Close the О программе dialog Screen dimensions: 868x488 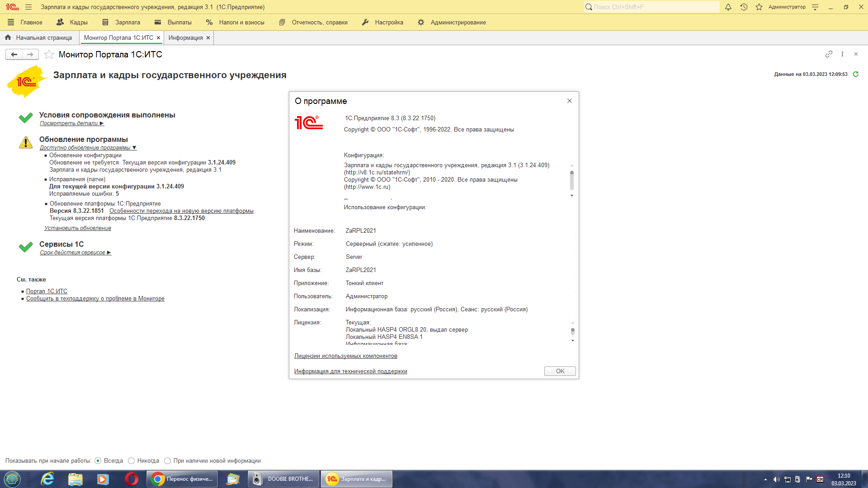[x=570, y=101]
